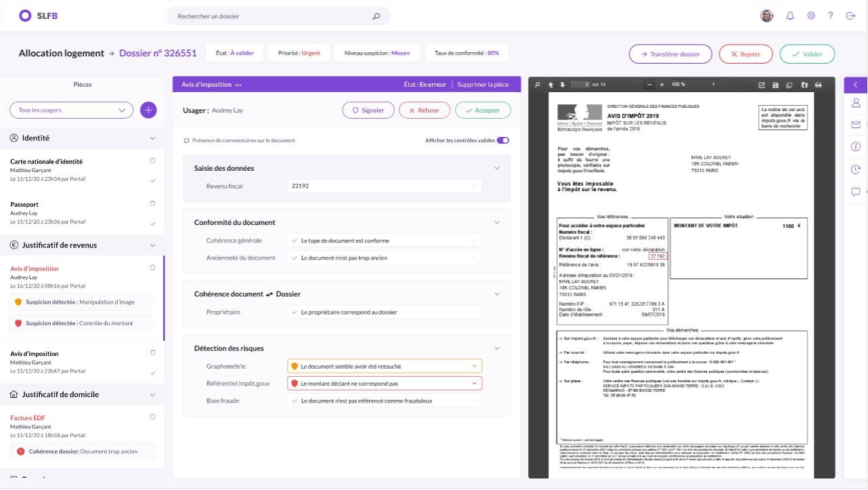Zoom out in the PDF viewer
Image resolution: width=868 pixels, height=490 pixels.
coord(650,85)
